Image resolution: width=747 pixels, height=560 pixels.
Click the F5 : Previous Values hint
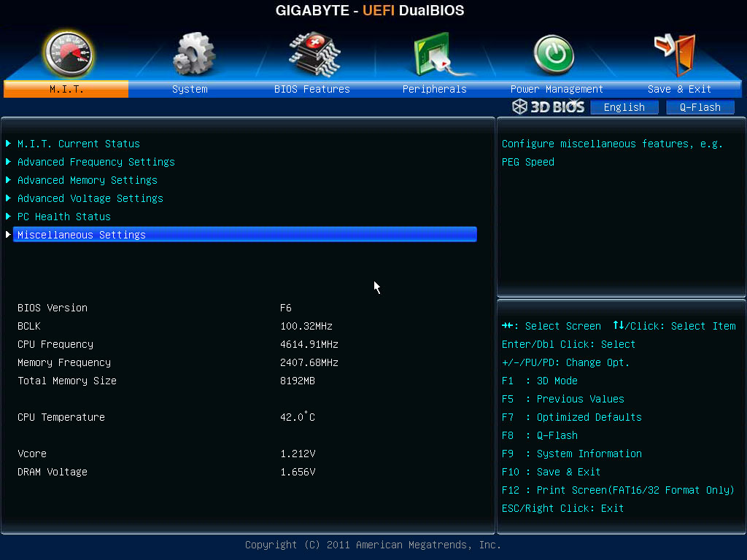click(563, 399)
